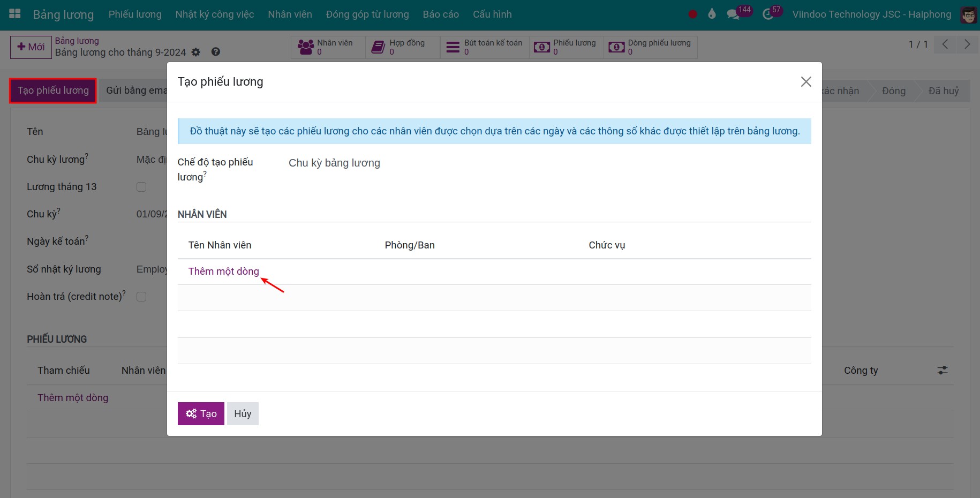Open Phiếu lương smart button
Viewport: 980px width, 498px height.
pos(567,47)
